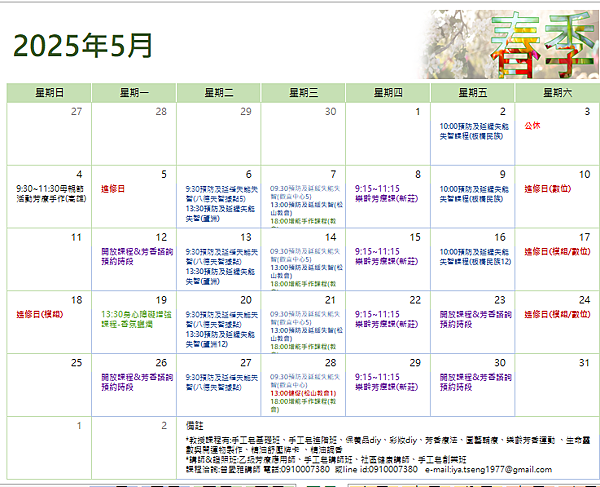Click "進修日(模組/數位)" on May 24
Viewport: 600px width, 487px height.
click(557, 314)
